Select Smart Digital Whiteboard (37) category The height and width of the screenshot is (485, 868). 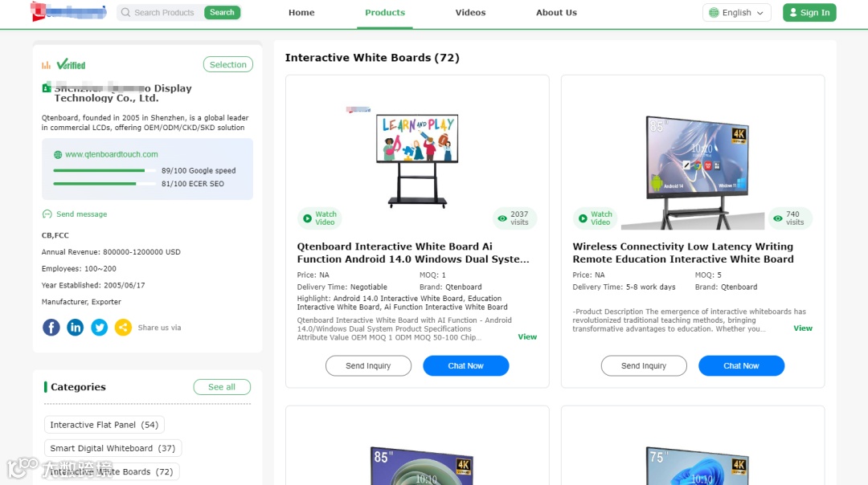113,448
